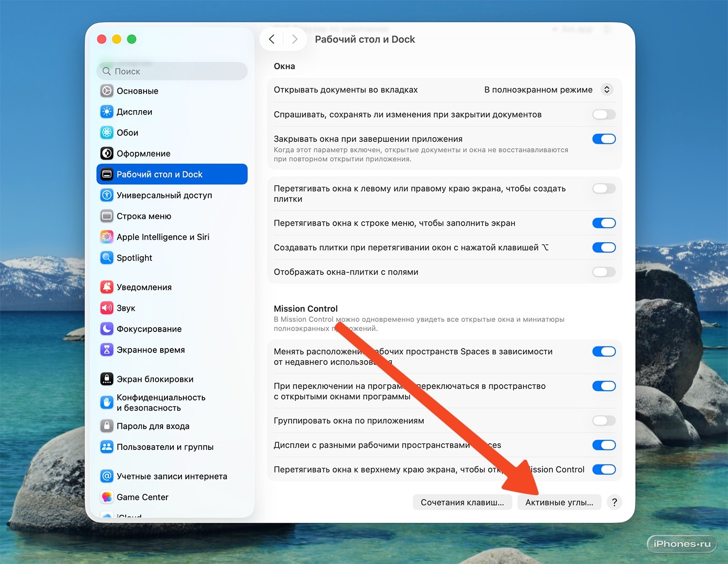Image resolution: width=728 pixels, height=564 pixels.
Task: Toggle При переключении на программу switch
Action: pos(604,386)
